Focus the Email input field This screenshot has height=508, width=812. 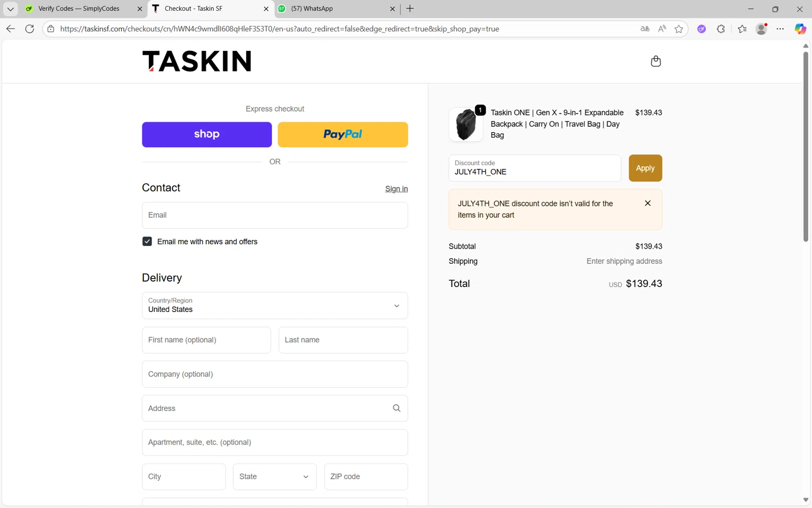click(275, 215)
